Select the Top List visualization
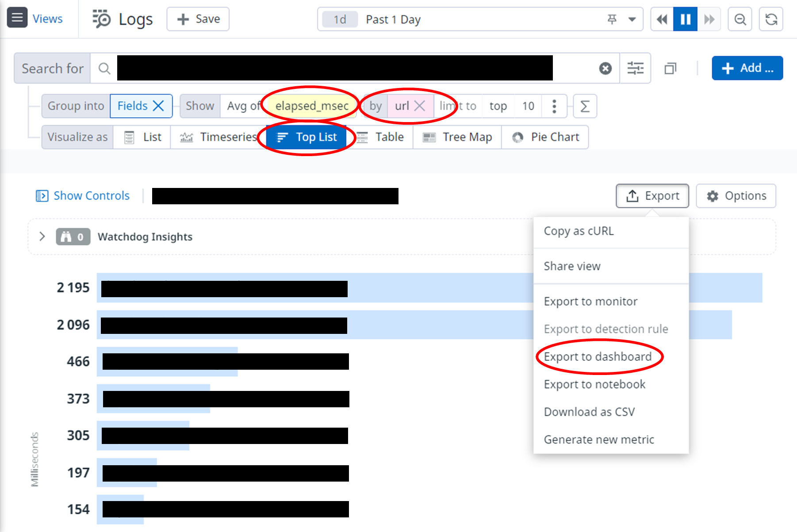The width and height of the screenshot is (797, 532). pyautogui.click(x=307, y=137)
